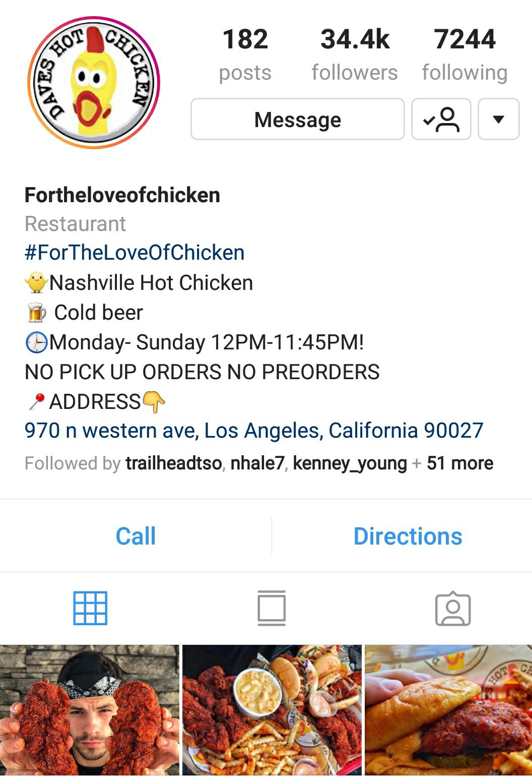Image resolution: width=532 pixels, height=777 pixels.
Task: Open the #ForTheLoveOfChicken hashtag link
Action: point(135,253)
